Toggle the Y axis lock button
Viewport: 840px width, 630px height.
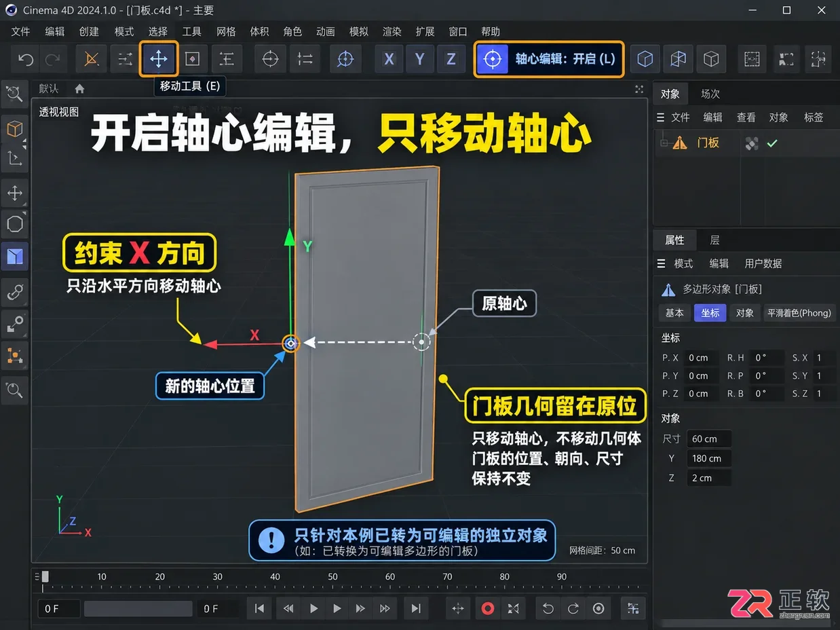pyautogui.click(x=420, y=59)
